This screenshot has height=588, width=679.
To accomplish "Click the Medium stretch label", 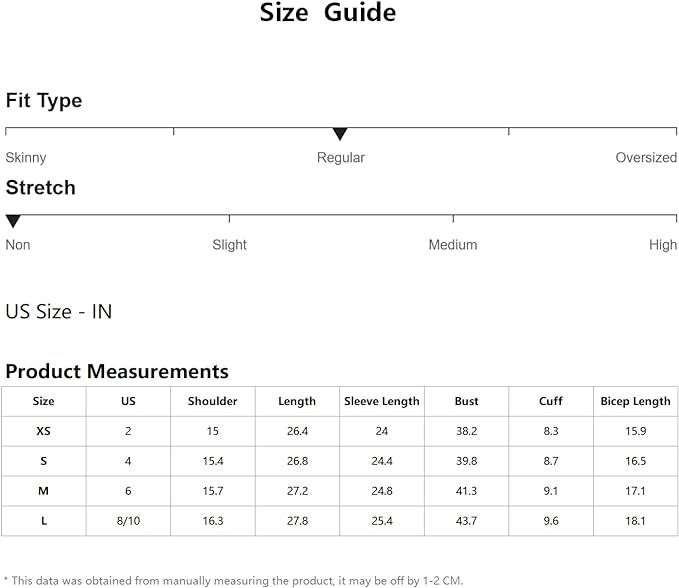I will pos(453,245).
